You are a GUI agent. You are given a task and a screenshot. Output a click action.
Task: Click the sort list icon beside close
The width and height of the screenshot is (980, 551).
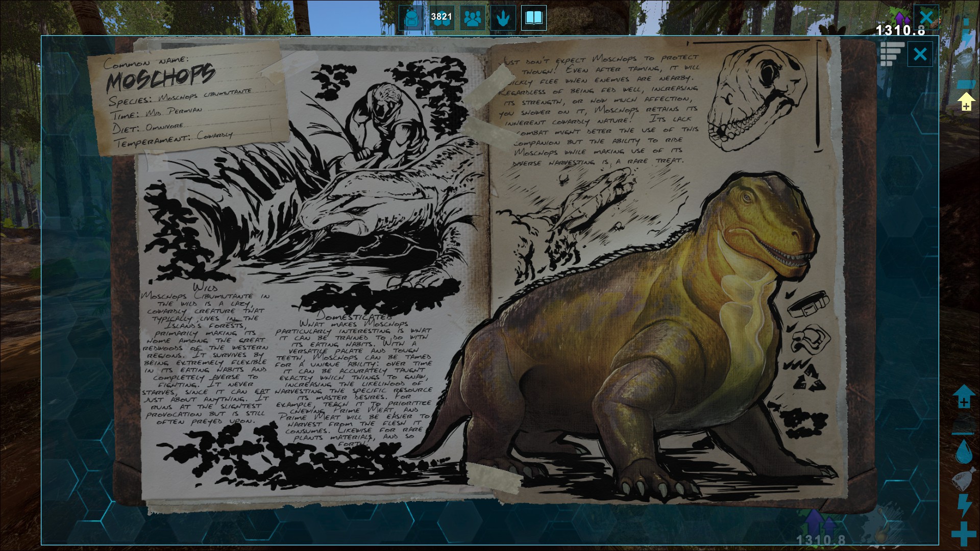pyautogui.click(x=892, y=54)
